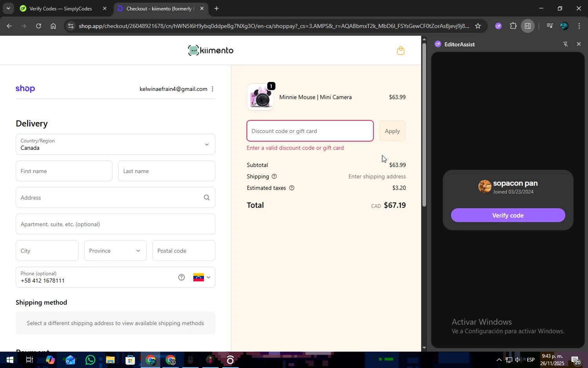Show estimated taxes info tooltip
Screen dimensions: 588x368
coord(292,188)
